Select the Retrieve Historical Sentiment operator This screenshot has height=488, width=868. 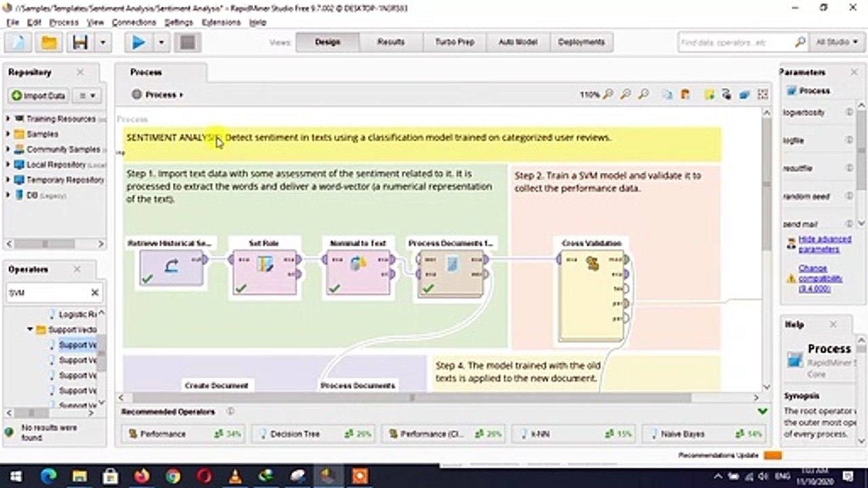(172, 267)
